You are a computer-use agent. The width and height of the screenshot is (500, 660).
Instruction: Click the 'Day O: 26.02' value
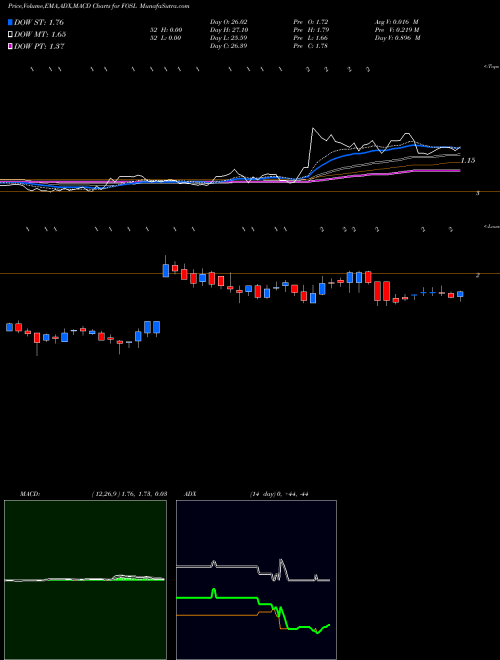tap(229, 22)
